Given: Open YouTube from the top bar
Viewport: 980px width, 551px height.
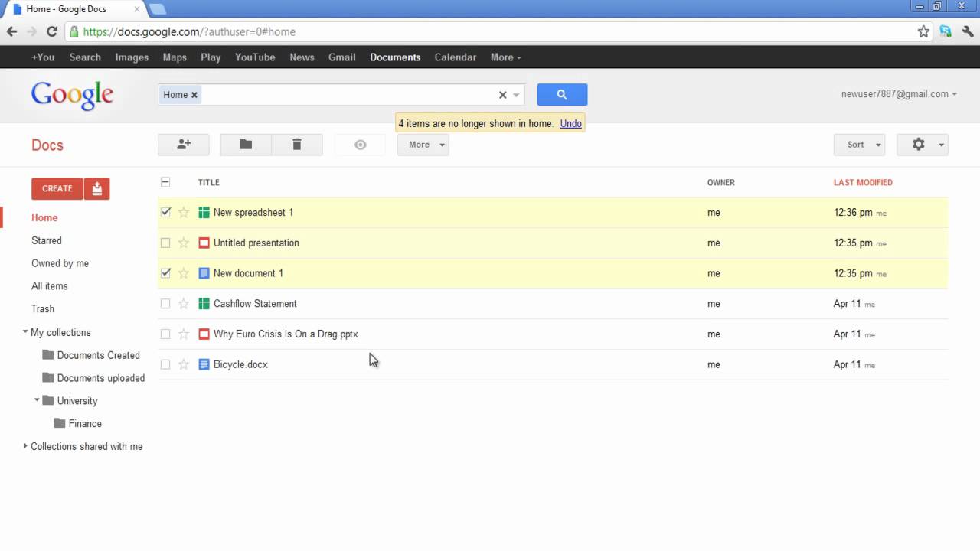Looking at the screenshot, I should [x=255, y=57].
